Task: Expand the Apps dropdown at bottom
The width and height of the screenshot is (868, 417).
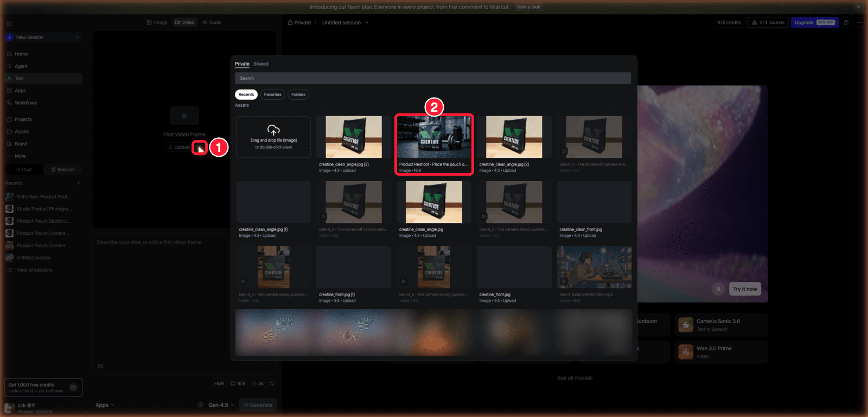Action: click(105, 405)
